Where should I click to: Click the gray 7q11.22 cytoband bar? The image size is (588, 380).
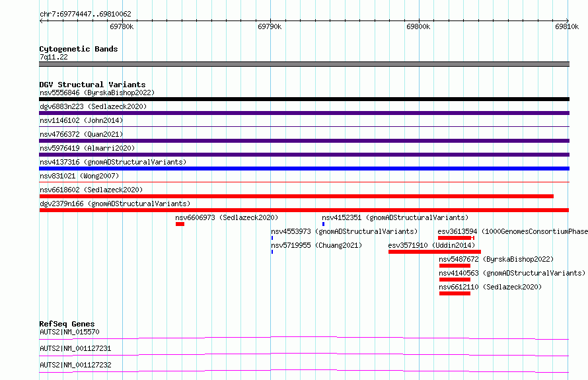point(304,64)
